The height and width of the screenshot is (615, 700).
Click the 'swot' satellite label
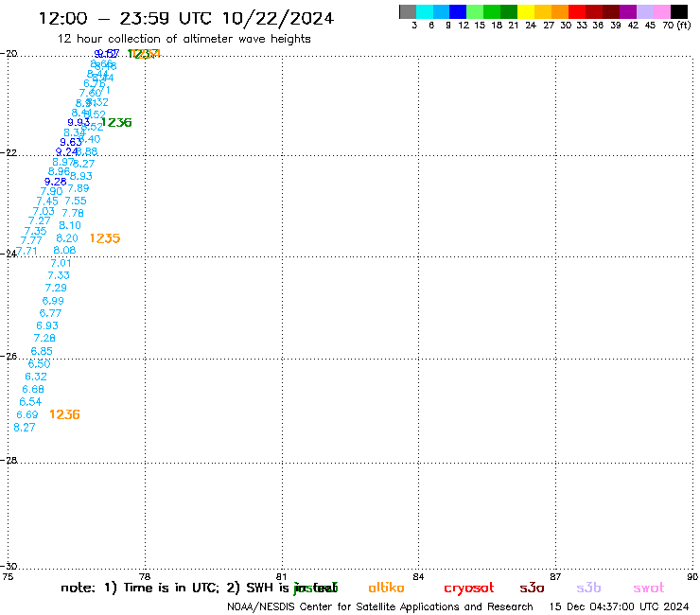(649, 588)
